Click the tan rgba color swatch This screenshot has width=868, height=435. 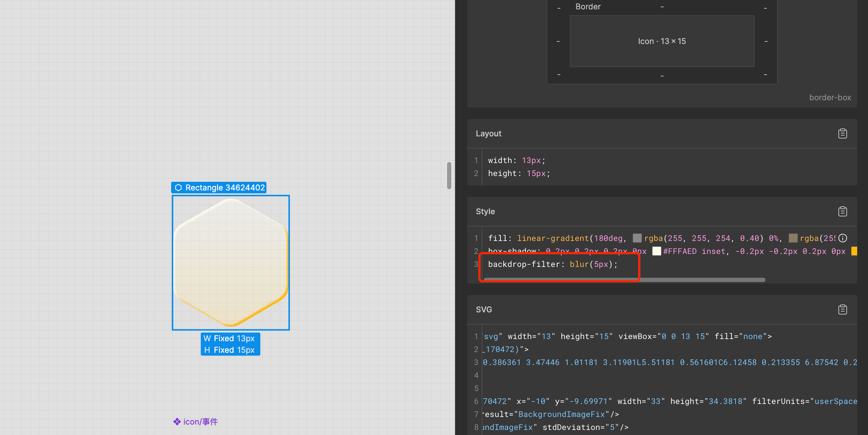793,238
